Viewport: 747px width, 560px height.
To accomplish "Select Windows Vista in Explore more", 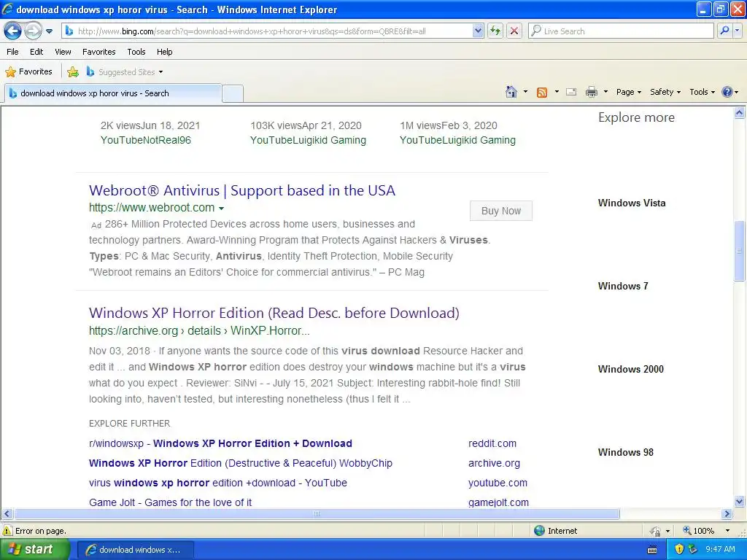I will click(x=632, y=203).
